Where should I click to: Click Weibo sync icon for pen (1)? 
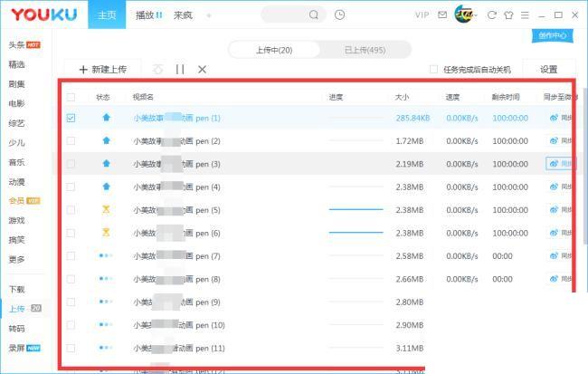point(555,118)
